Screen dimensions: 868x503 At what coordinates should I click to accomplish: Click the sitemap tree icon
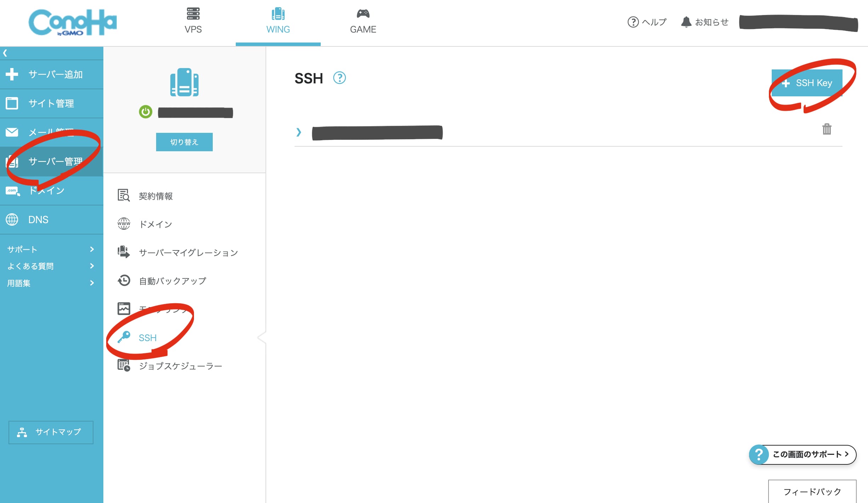22,432
